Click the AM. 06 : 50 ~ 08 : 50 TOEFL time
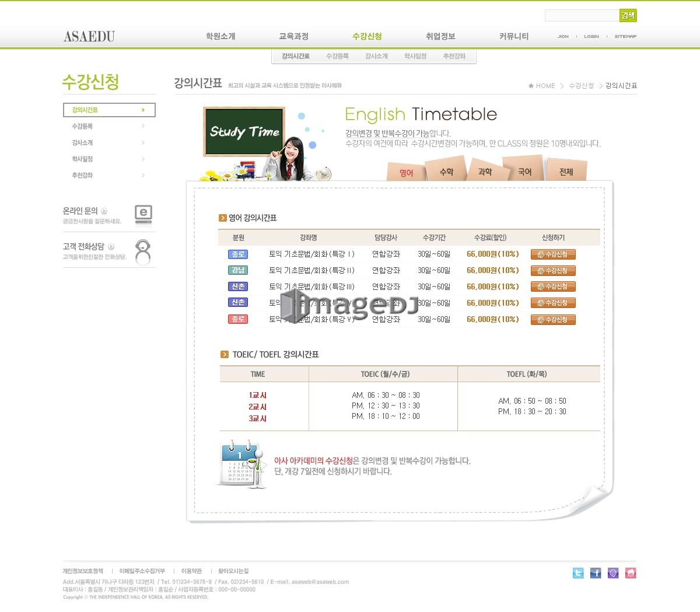 pos(532,401)
